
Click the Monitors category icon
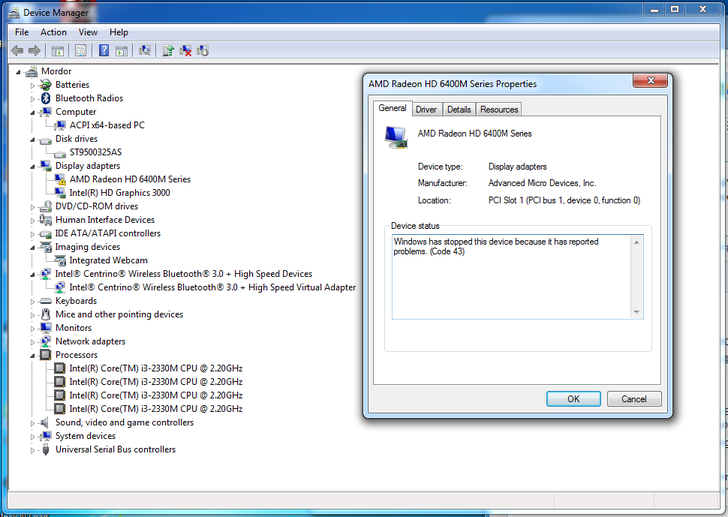(x=46, y=328)
